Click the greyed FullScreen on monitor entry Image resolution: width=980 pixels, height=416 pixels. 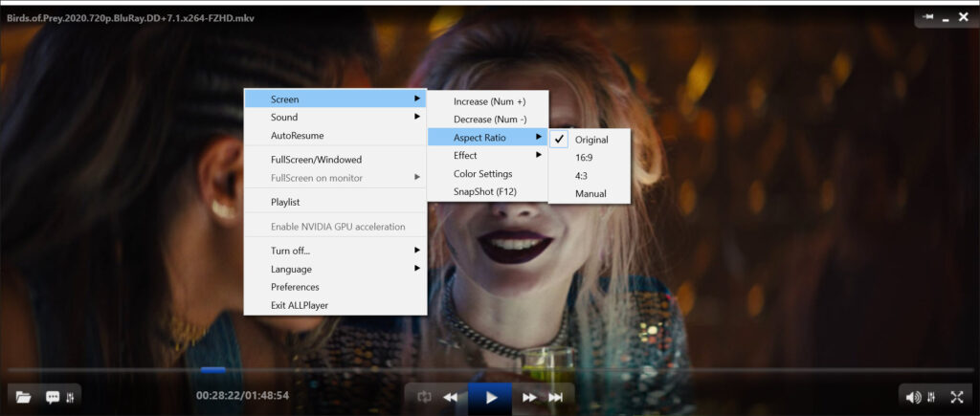click(335, 178)
